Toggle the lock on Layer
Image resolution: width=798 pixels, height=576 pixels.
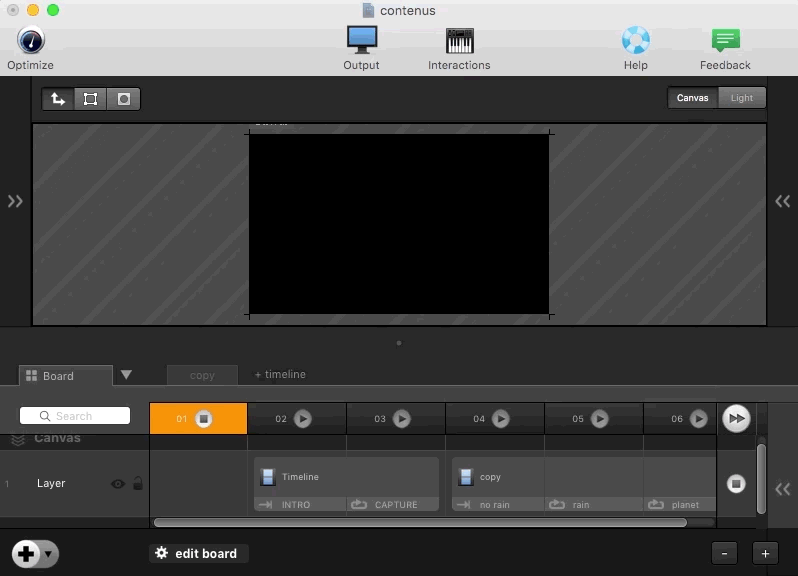coord(138,484)
